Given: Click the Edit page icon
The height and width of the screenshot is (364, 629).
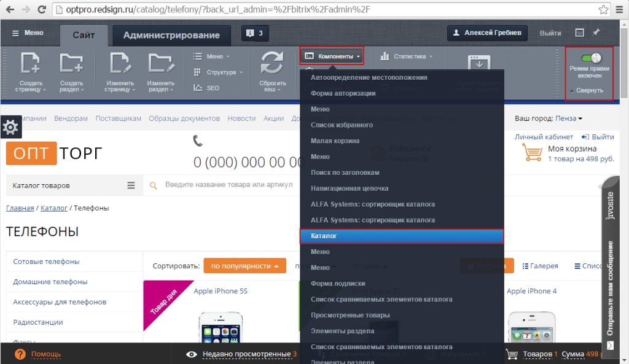Looking at the screenshot, I should coord(120,64).
